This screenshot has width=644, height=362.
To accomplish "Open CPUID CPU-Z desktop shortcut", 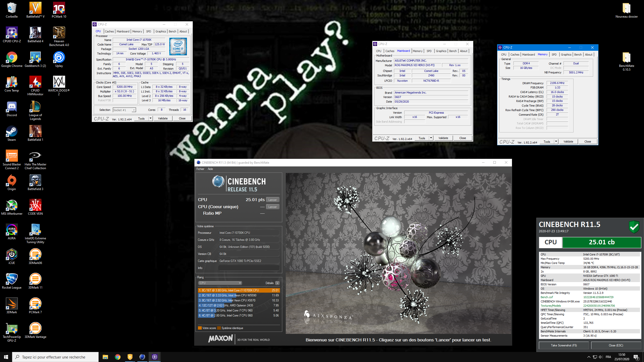I will [x=12, y=35].
